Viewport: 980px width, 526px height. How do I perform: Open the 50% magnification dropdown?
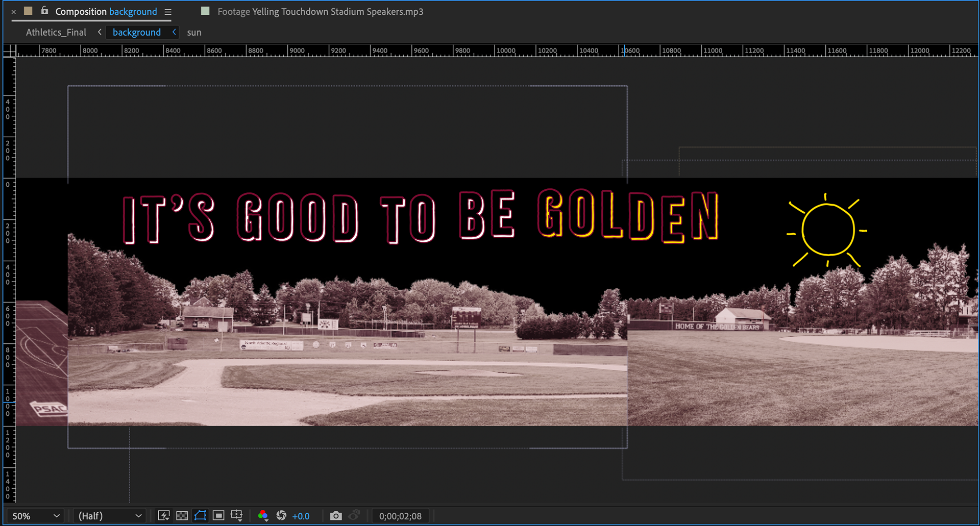click(36, 516)
